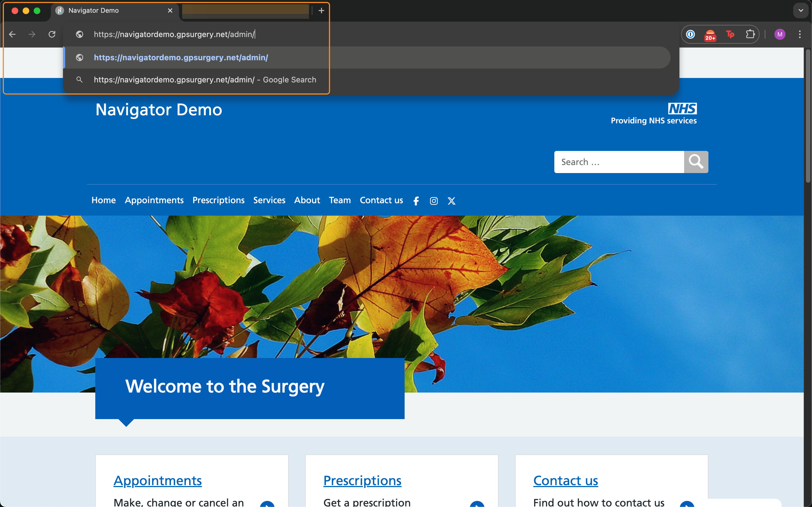
Task: Visit the Instagram page icon
Action: point(434,201)
